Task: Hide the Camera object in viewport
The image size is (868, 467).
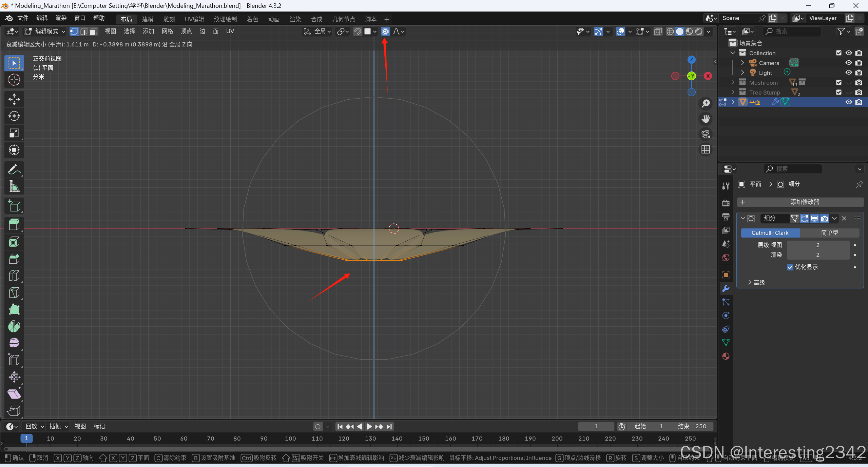Action: [848, 63]
